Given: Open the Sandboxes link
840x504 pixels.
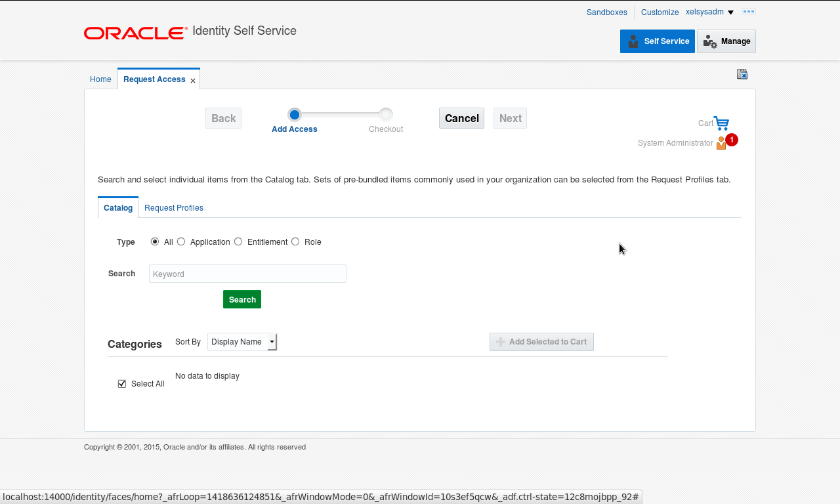Looking at the screenshot, I should (x=606, y=12).
